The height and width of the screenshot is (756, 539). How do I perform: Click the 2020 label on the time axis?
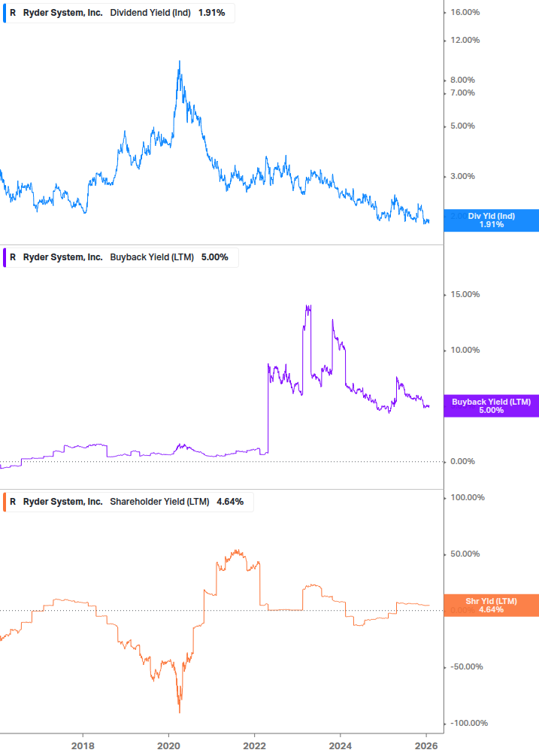coord(168,746)
